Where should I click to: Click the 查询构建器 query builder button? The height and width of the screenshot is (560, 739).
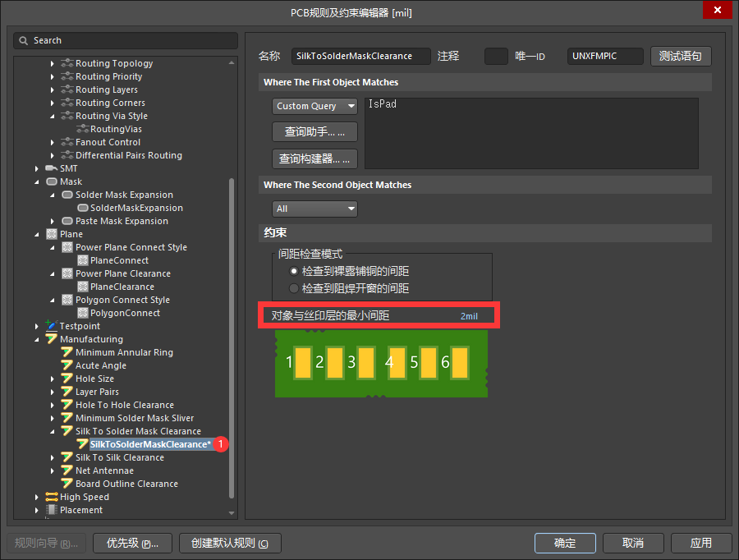(314, 158)
